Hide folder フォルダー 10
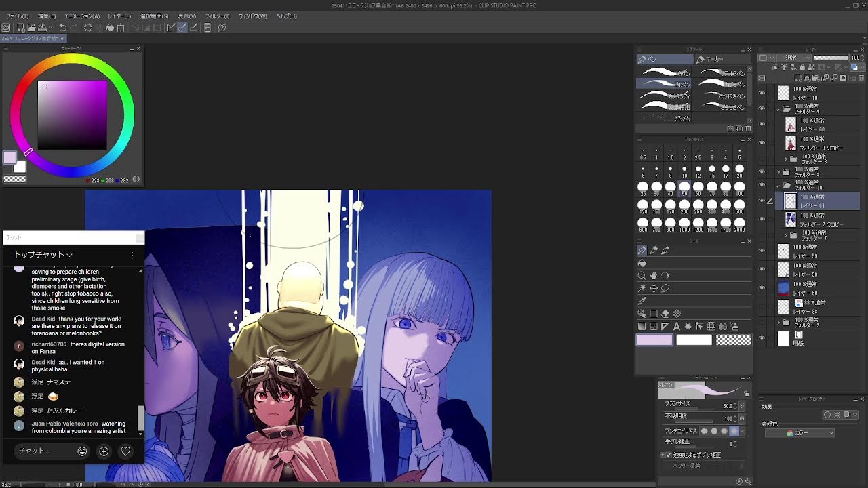Image resolution: width=868 pixels, height=488 pixels. point(762,184)
